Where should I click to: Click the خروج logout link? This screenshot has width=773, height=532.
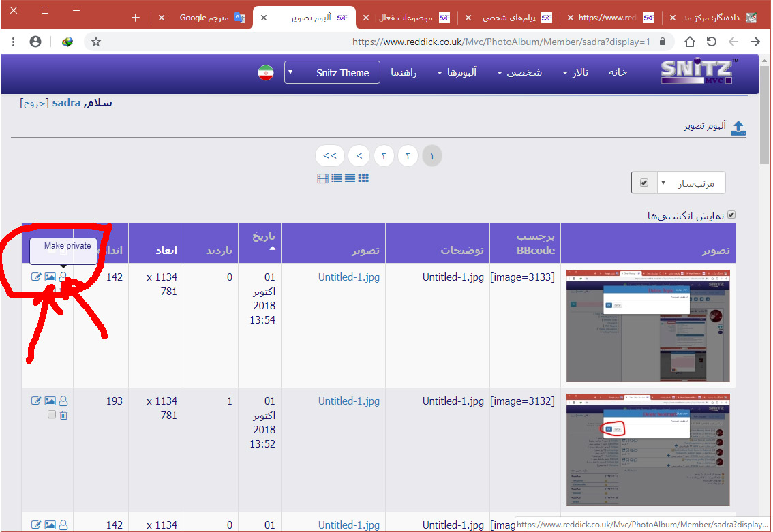[x=34, y=103]
